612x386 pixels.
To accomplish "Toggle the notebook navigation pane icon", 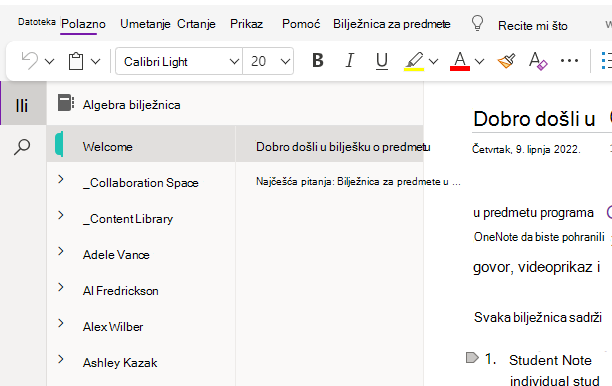I will click(22, 105).
